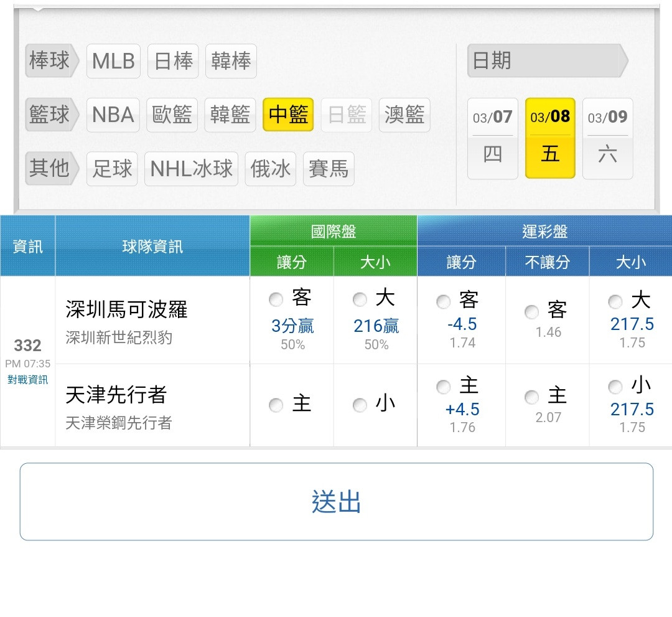
Task: Click game number 332
Action: (x=27, y=346)
